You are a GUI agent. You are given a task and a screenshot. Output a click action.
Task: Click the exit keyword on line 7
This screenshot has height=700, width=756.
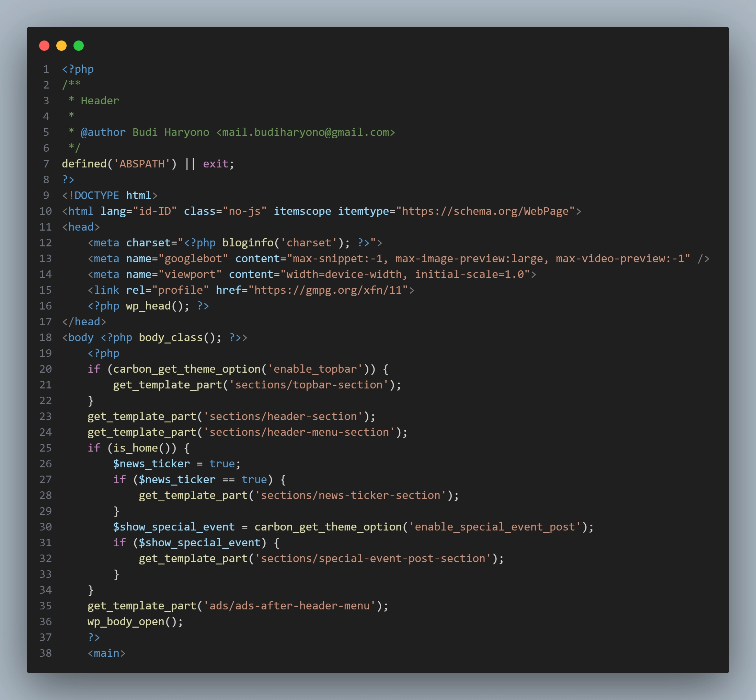click(x=216, y=164)
